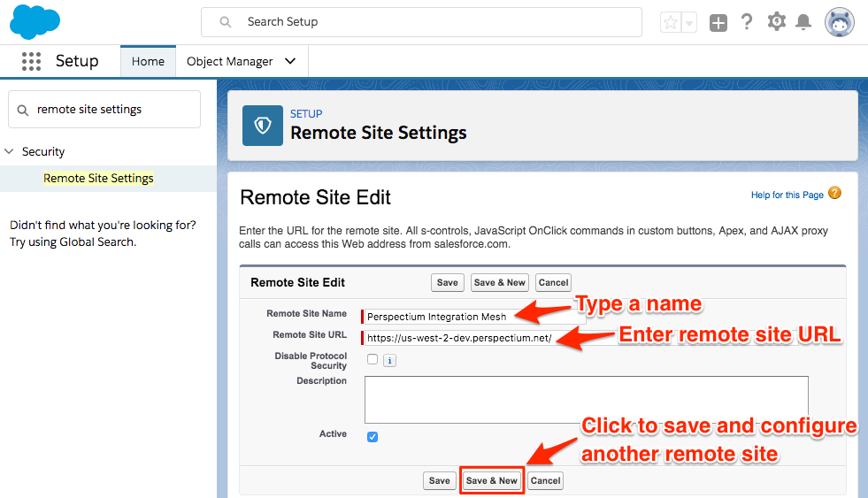The height and width of the screenshot is (498, 868).
Task: Select Remote Site Settings in sidebar
Action: click(x=98, y=178)
